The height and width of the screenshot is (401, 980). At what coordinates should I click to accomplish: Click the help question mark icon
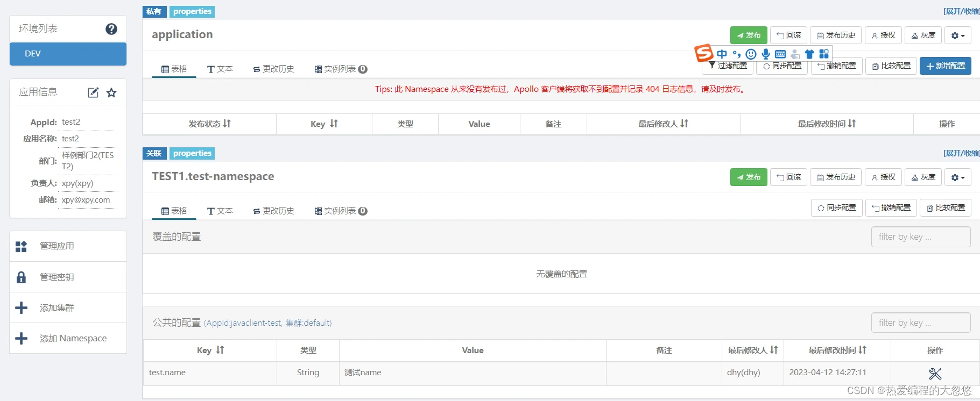[x=111, y=29]
